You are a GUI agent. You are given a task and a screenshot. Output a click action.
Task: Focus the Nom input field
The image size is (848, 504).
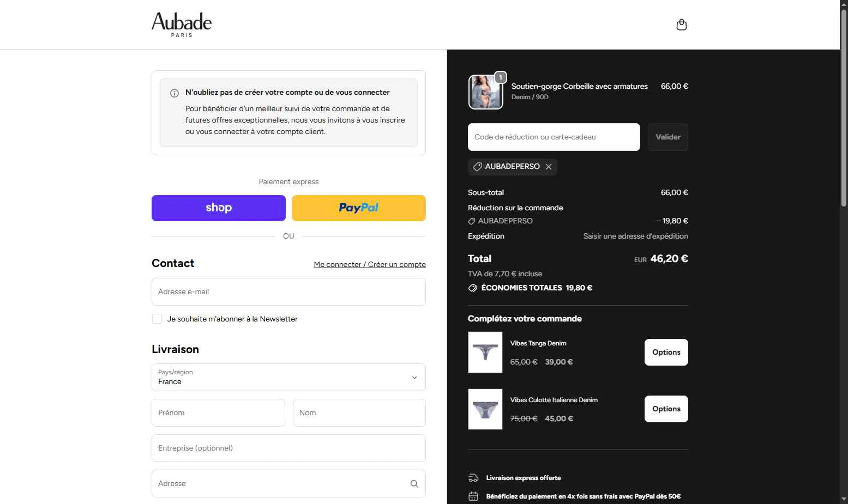pos(359,412)
